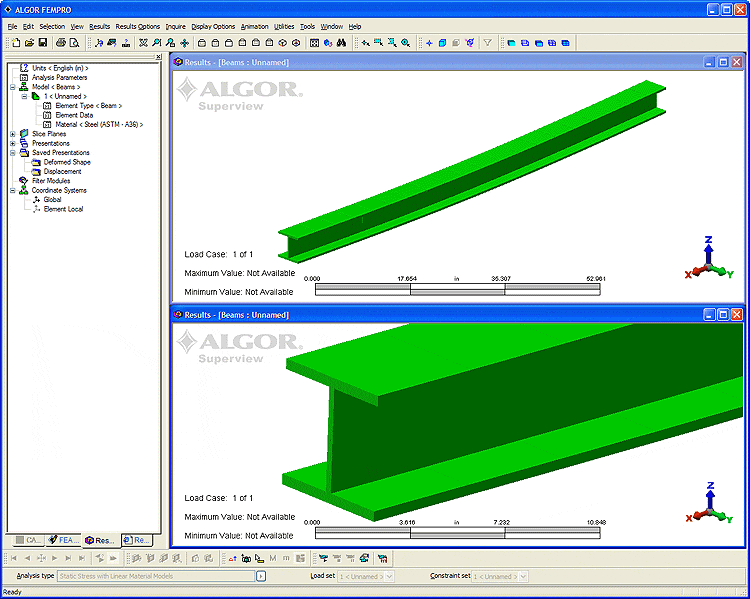The height and width of the screenshot is (599, 750).
Task: Open the Animation menu
Action: coord(254,26)
